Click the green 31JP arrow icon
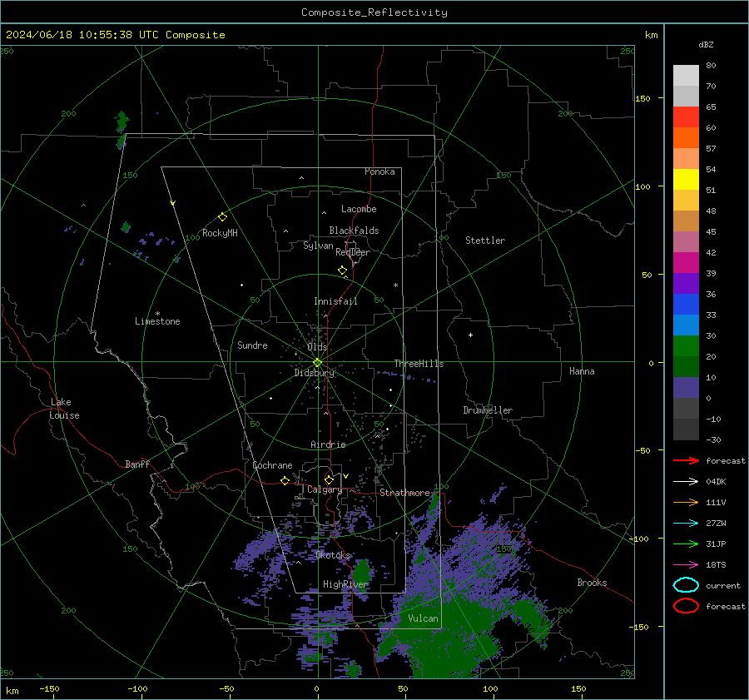The height and width of the screenshot is (700, 749). pos(686,544)
